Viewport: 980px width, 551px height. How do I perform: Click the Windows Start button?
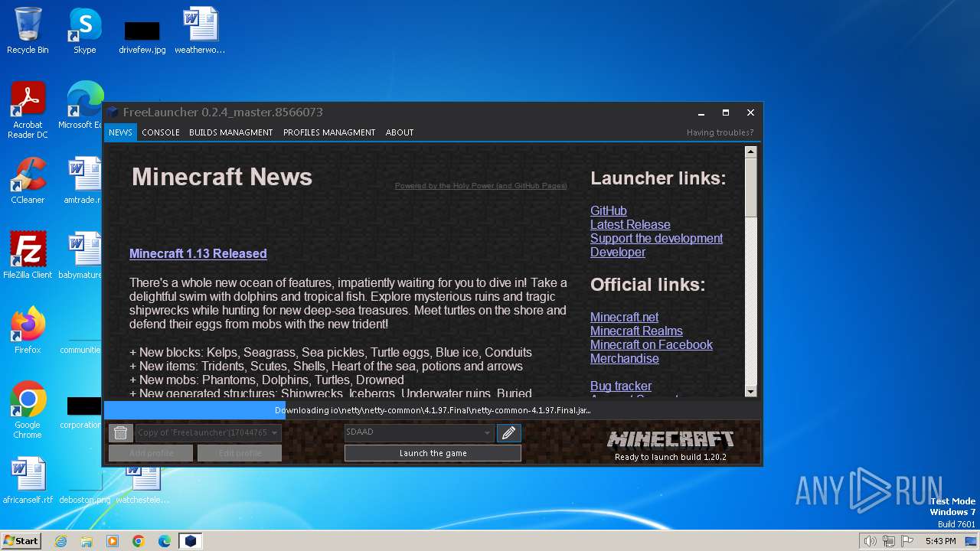tap(21, 541)
